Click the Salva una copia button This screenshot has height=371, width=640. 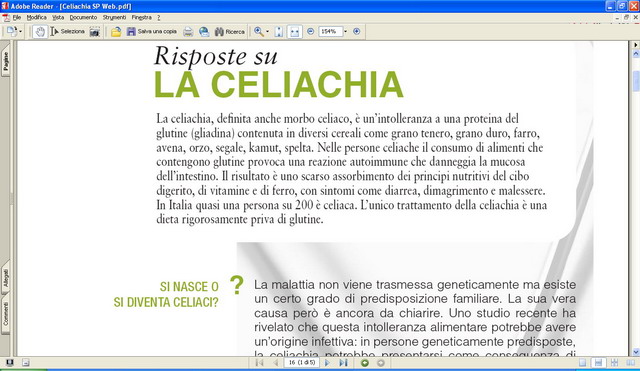[151, 31]
